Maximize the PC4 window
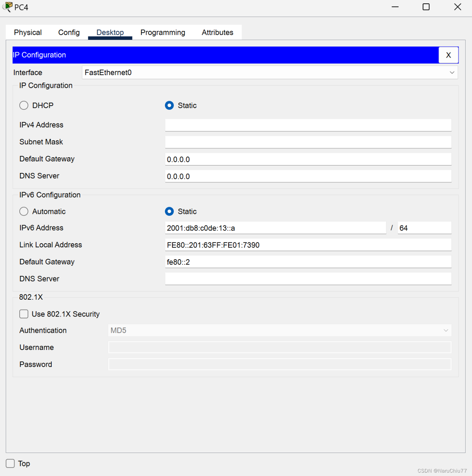This screenshot has width=472, height=476. pos(426,7)
